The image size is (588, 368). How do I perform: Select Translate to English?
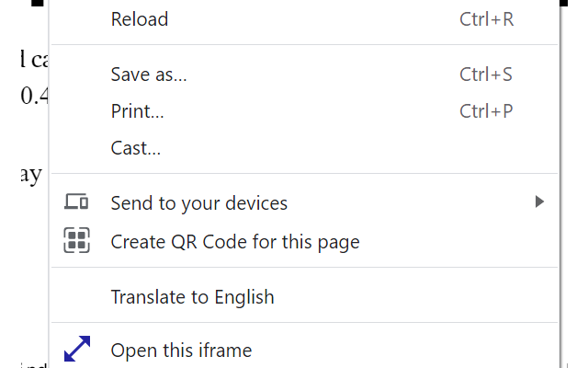tap(192, 297)
